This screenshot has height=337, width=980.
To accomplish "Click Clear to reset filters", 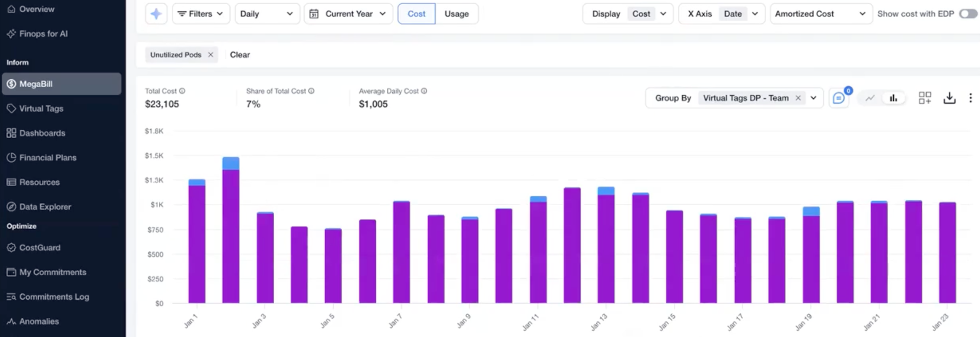I will click(x=240, y=55).
